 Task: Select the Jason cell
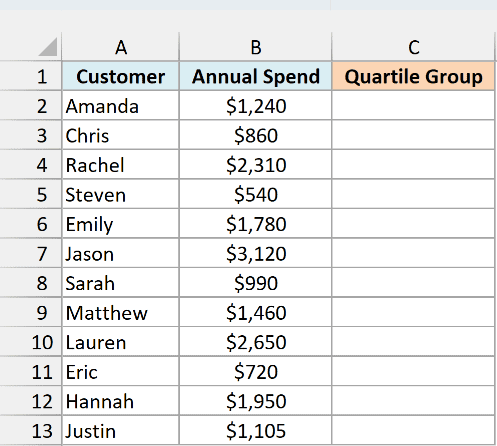(x=120, y=253)
